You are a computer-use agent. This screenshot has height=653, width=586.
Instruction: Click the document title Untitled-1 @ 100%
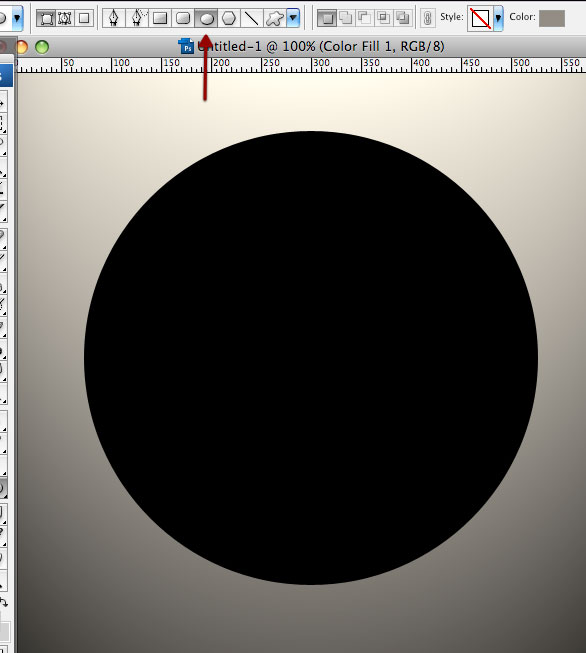point(256,46)
